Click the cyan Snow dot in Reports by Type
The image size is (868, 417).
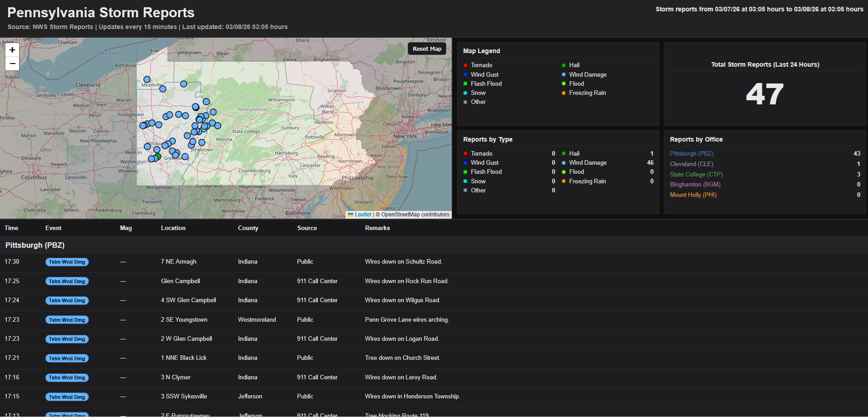coord(465,181)
